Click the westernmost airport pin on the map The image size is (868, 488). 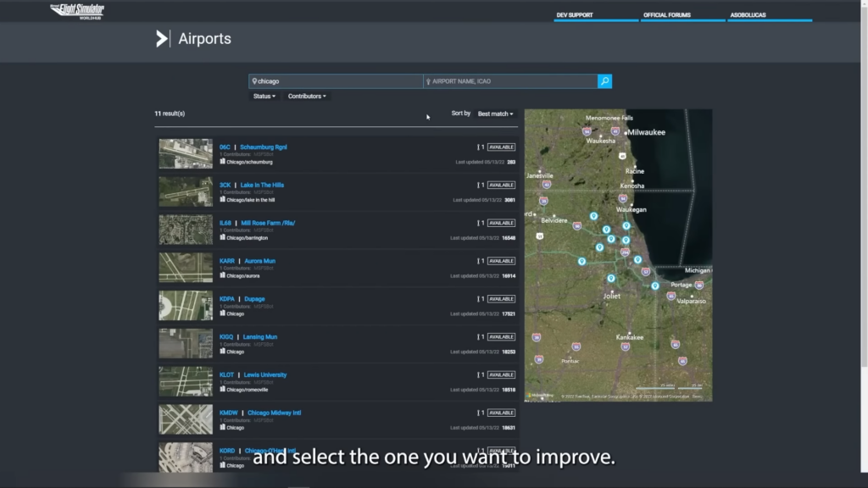pos(581,261)
